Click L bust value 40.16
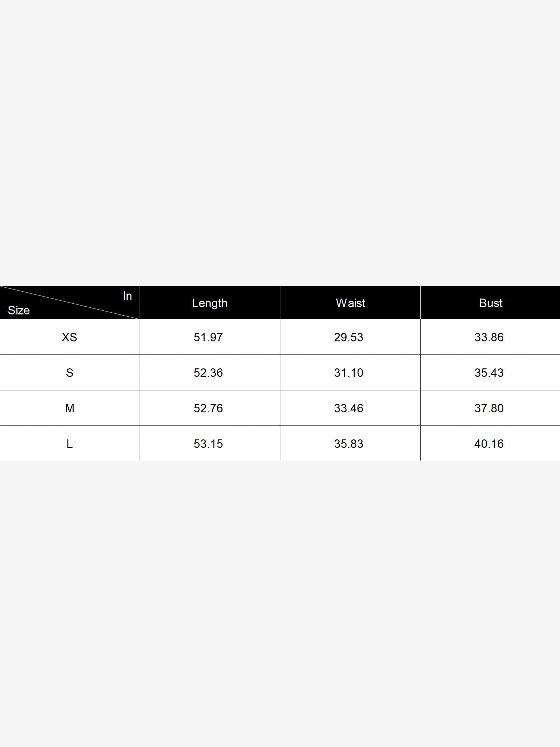Viewport: 560px width, 747px height. click(489, 444)
